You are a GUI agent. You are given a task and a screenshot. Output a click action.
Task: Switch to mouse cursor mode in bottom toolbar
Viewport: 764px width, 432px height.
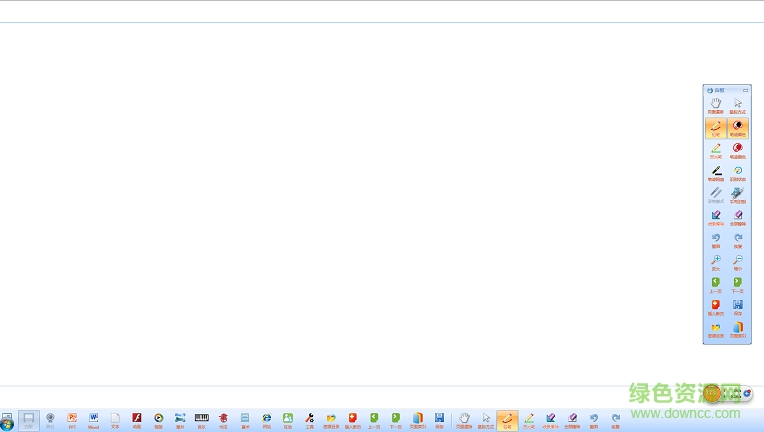coord(486,420)
